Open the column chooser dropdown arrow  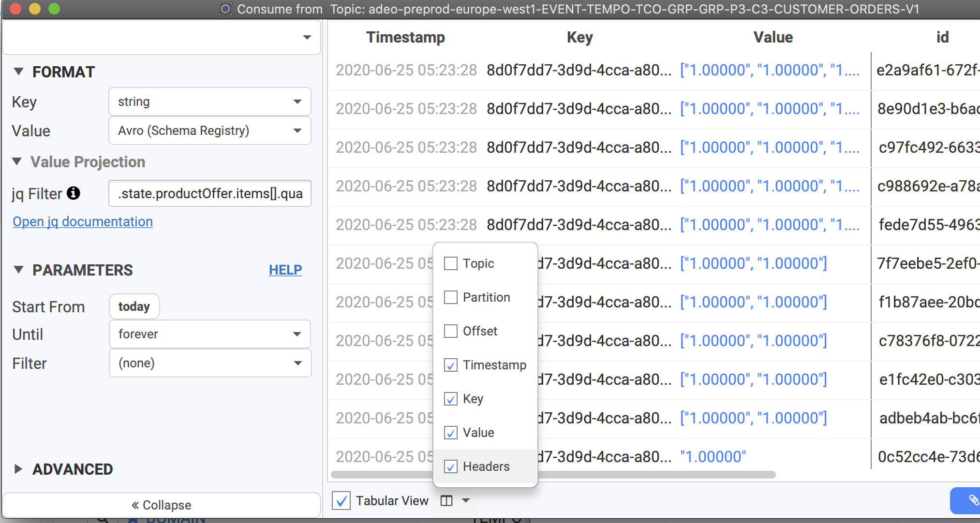point(466,501)
